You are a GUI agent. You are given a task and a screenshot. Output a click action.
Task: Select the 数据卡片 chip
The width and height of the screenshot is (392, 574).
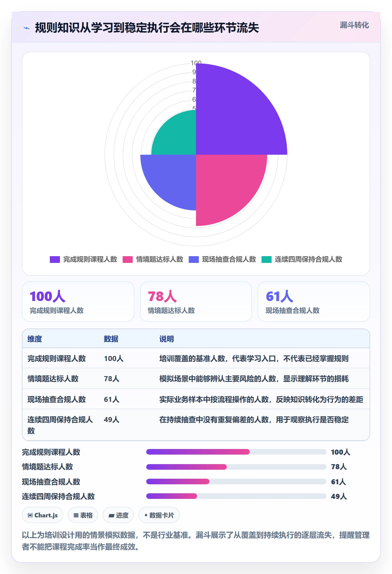pos(159,515)
